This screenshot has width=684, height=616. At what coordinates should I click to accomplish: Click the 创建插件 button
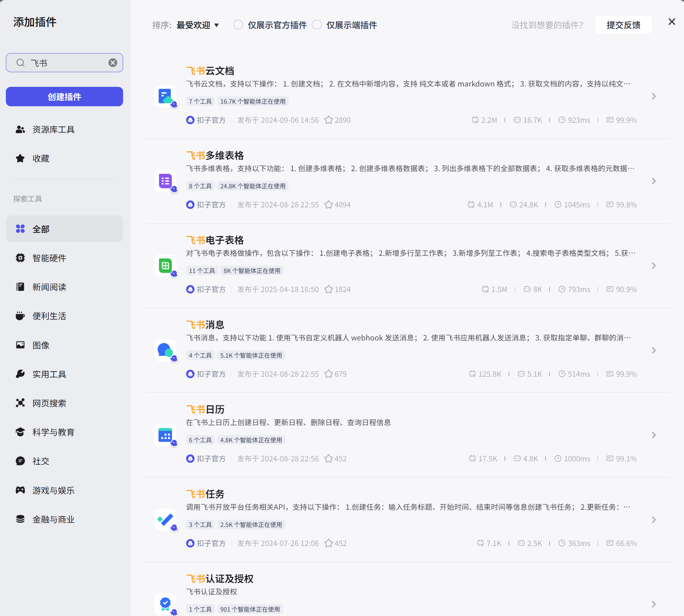coord(64,97)
